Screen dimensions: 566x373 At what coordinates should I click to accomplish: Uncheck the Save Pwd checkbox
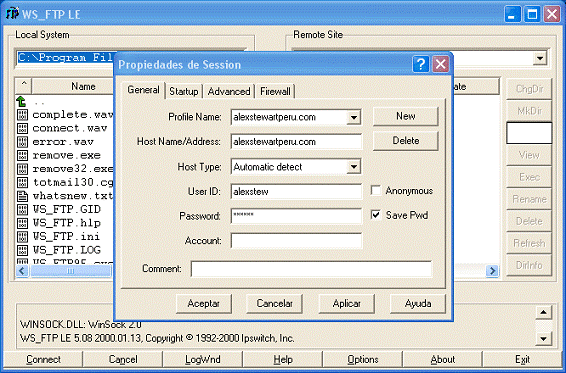point(376,215)
